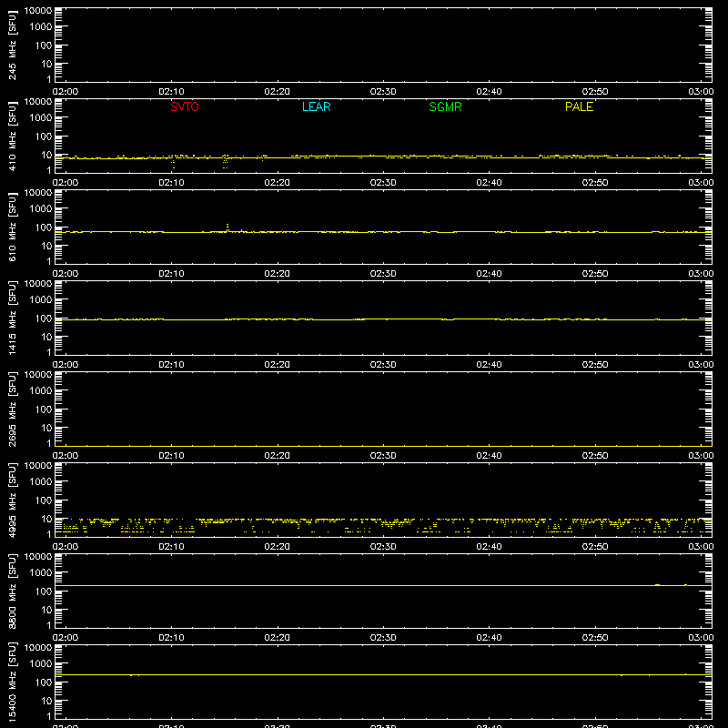The image size is (728, 728).
Task: Click the 610 MHz spike near 02:15
Action: pyautogui.click(x=227, y=227)
